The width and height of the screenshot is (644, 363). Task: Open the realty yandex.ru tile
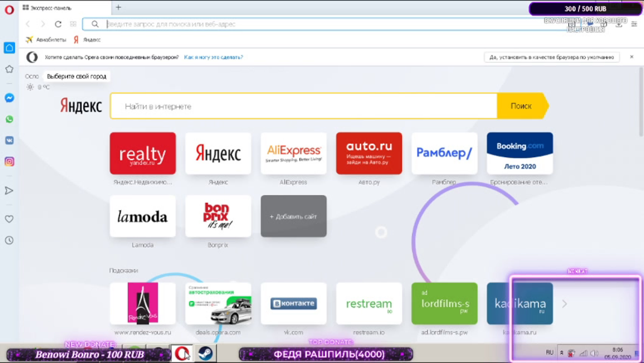click(143, 153)
